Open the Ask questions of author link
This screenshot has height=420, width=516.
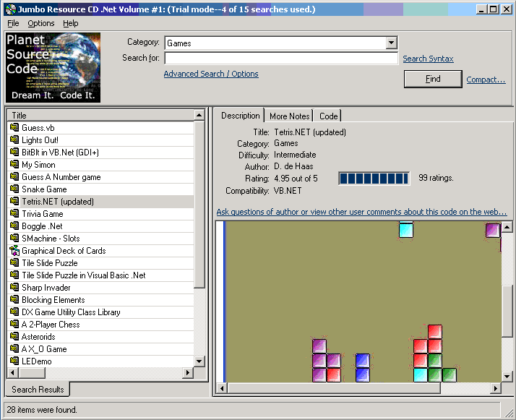pyautogui.click(x=361, y=212)
